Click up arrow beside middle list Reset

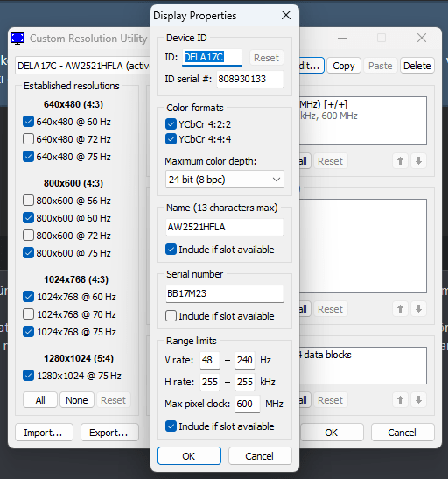coord(400,309)
